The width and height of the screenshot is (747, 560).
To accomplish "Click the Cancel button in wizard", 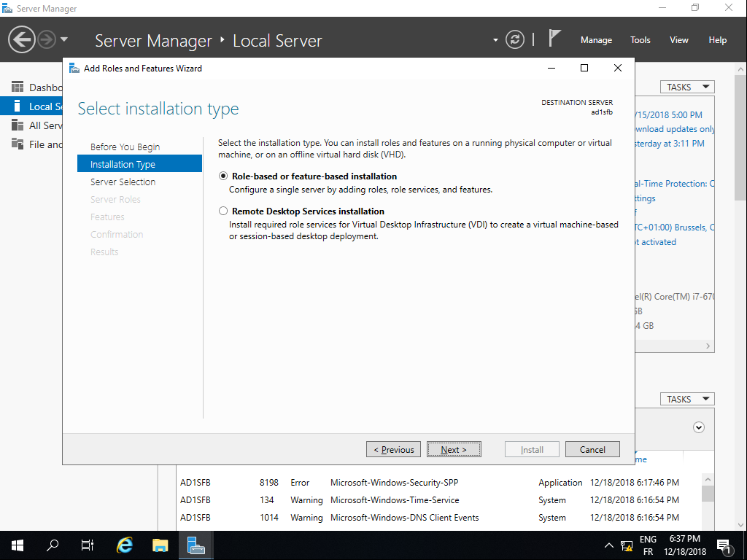I will tap(592, 449).
